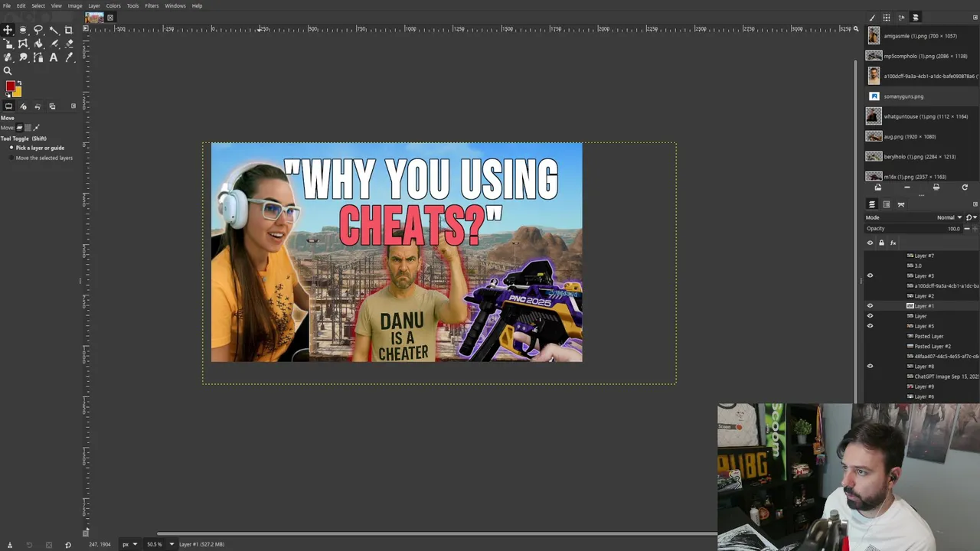The image size is (980, 551).
Task: Open Brushes tab in right dock
Action: tap(872, 17)
